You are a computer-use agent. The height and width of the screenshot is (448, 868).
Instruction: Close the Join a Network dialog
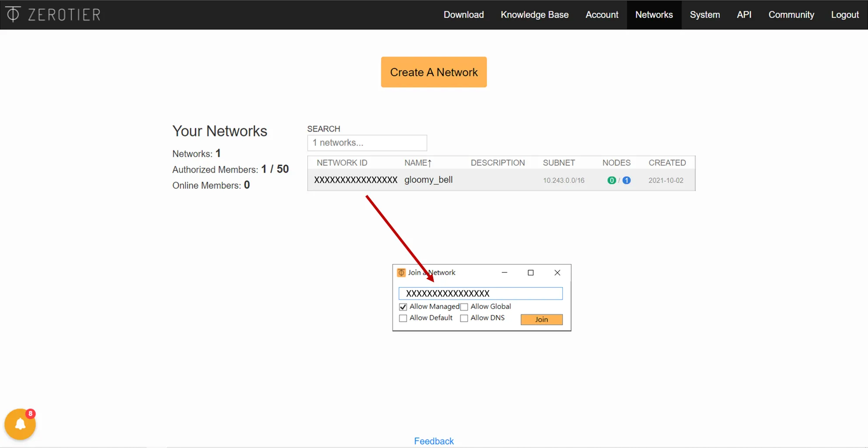(557, 273)
